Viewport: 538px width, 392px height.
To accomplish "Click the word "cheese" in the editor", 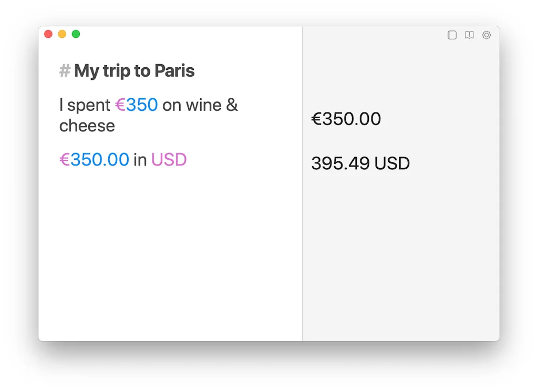I will tap(87, 126).
